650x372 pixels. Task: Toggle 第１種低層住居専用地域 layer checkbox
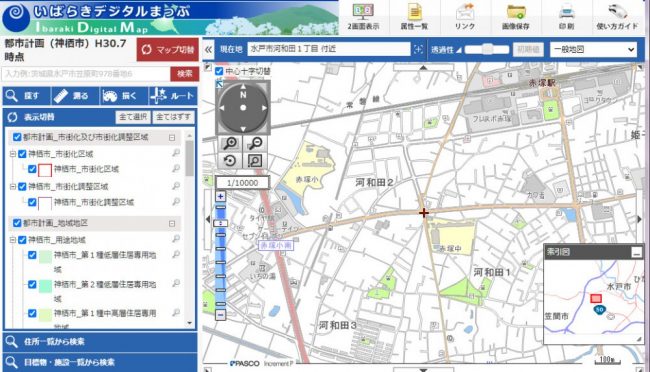click(32, 255)
